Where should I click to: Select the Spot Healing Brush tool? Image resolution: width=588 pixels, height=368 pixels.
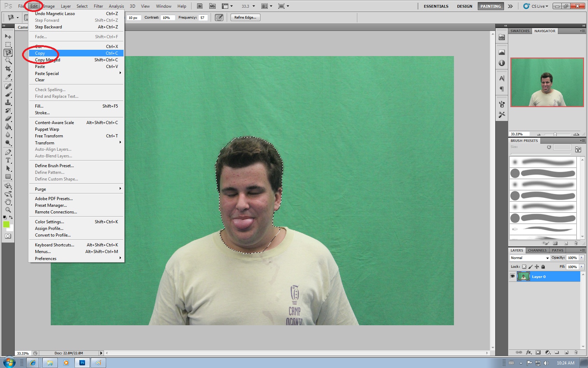tap(8, 86)
